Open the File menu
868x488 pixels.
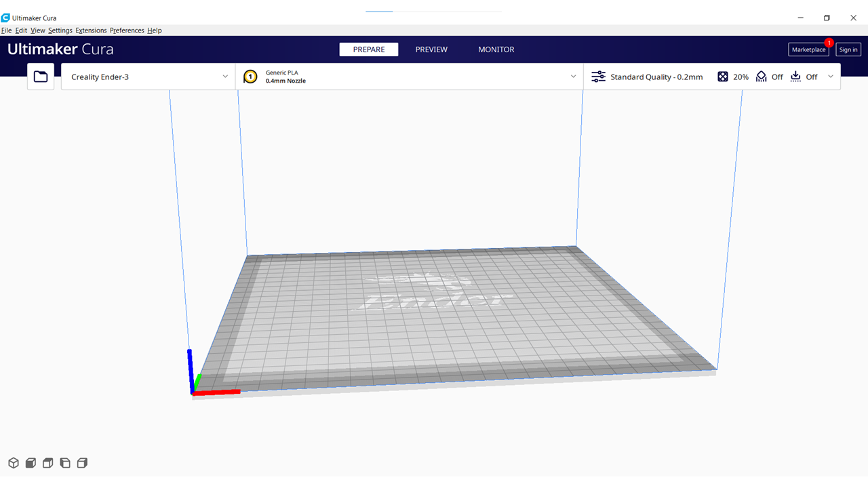pos(7,30)
